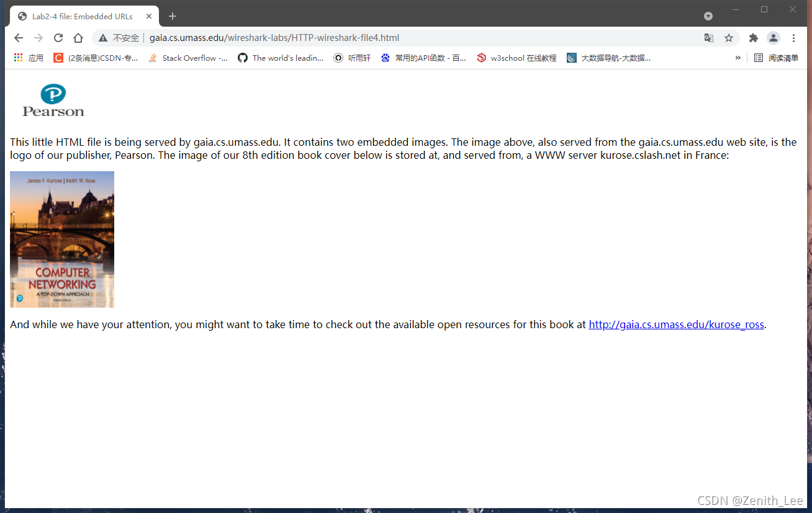The width and height of the screenshot is (812, 513).
Task: Click the Computer Networking book cover
Action: 62,239
